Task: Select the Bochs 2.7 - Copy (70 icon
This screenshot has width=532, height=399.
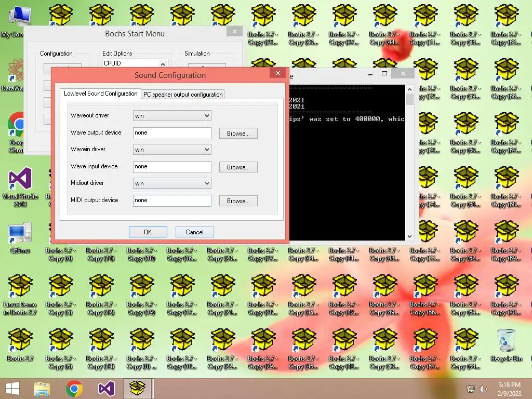Action: tap(506, 295)
